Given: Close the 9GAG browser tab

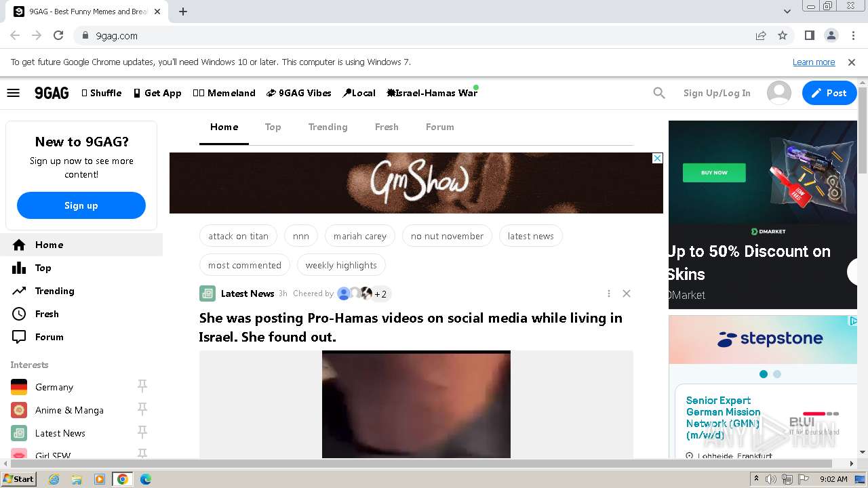Looking at the screenshot, I should coord(157,12).
